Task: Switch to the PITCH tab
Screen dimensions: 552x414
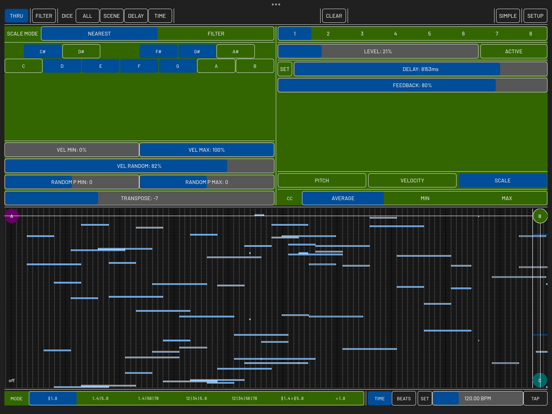Action: tap(322, 181)
